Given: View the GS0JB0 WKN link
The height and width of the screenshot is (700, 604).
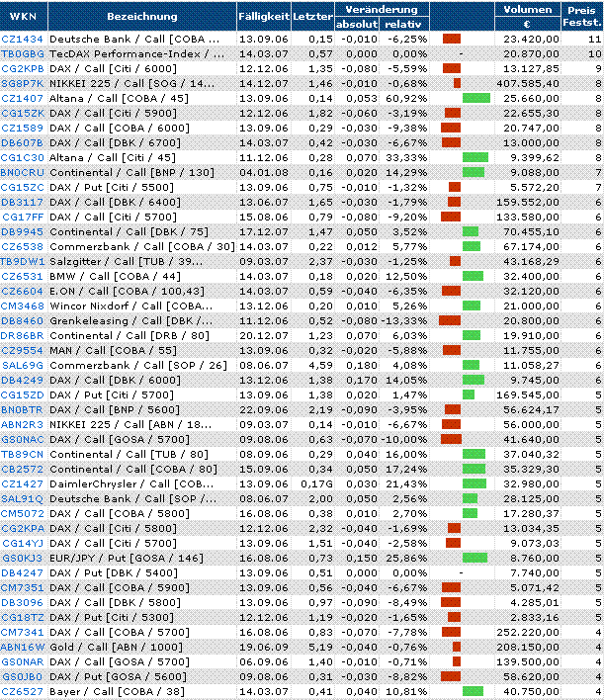Looking at the screenshot, I should pos(23,677).
